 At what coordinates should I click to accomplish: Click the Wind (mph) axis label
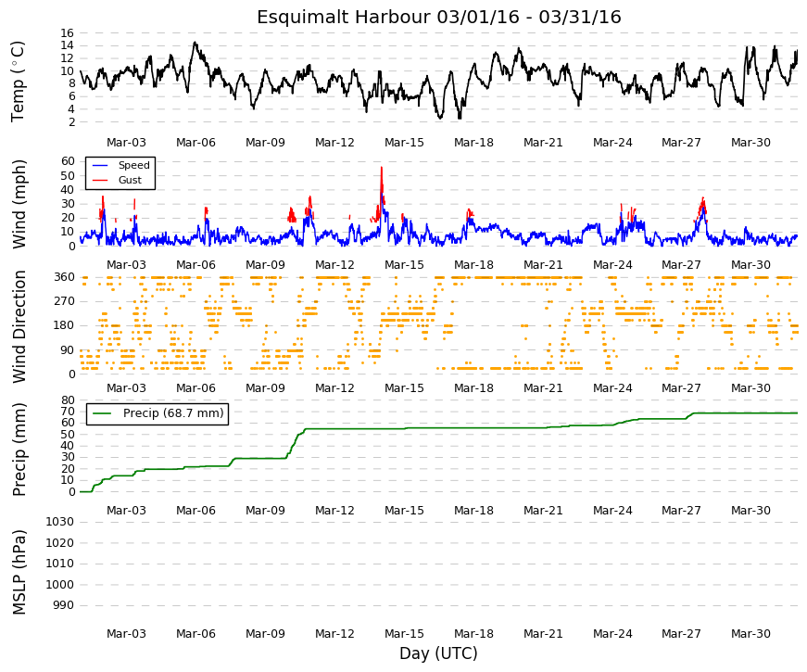19,205
